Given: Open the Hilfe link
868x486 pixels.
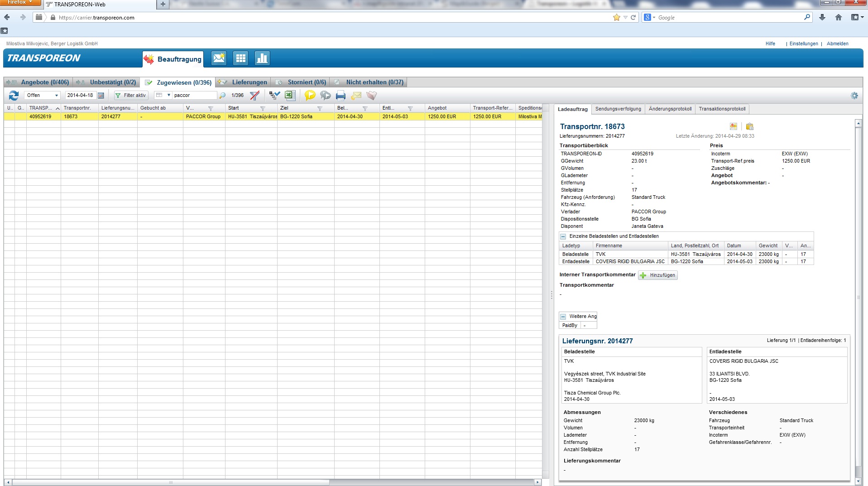Looking at the screenshot, I should 770,43.
